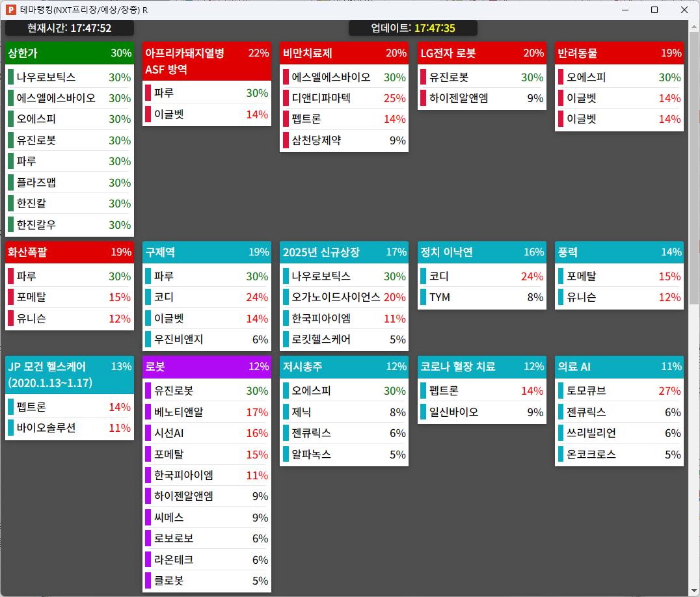Click 베노티앤알 in the 로봇 card
This screenshot has height=597, width=700.
[x=207, y=412]
